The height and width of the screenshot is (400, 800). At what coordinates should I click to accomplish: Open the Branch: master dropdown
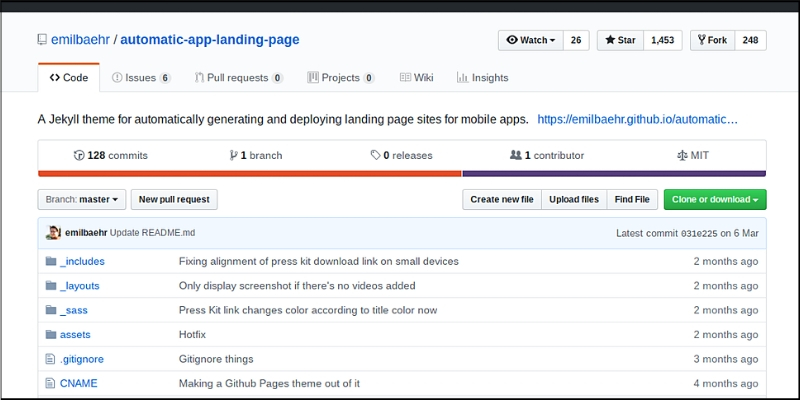(82, 199)
